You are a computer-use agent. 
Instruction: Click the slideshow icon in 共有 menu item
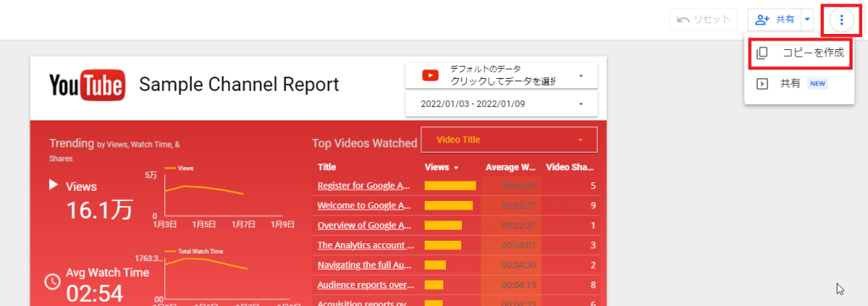(x=762, y=84)
